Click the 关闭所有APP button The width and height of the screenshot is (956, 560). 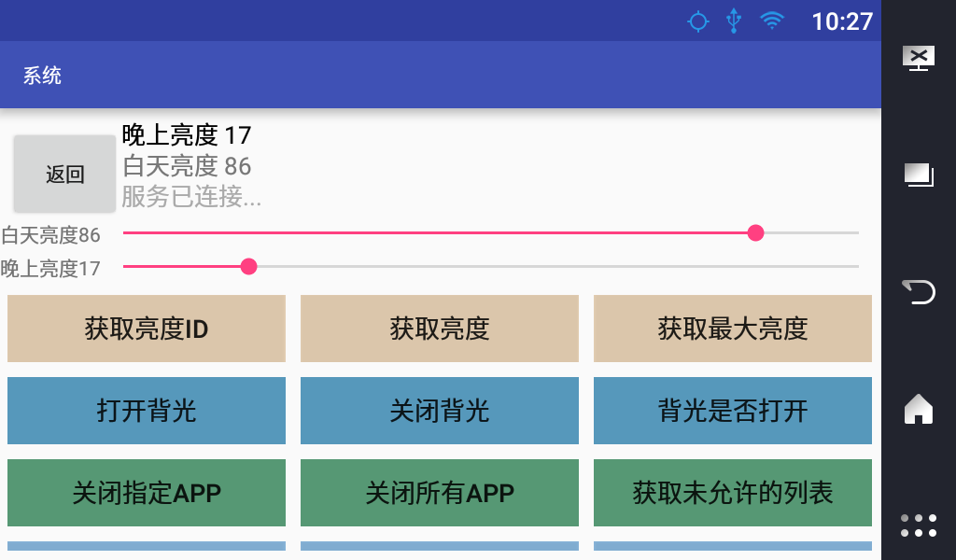click(x=440, y=493)
